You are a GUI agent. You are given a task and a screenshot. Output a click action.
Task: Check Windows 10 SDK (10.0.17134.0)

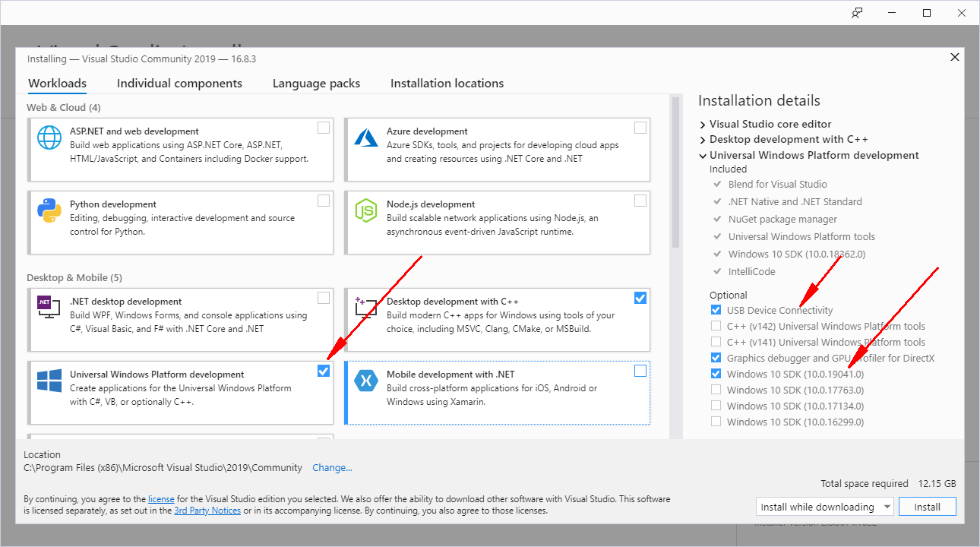pos(716,406)
